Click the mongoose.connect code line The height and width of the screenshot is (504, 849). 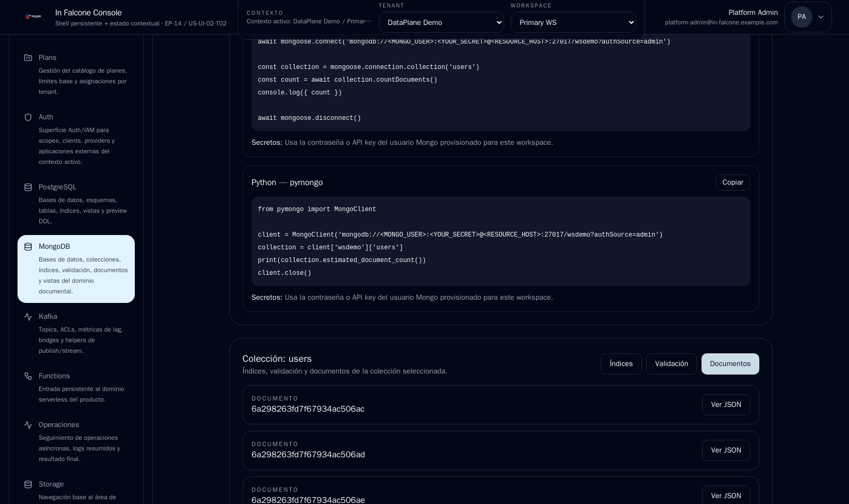464,42
